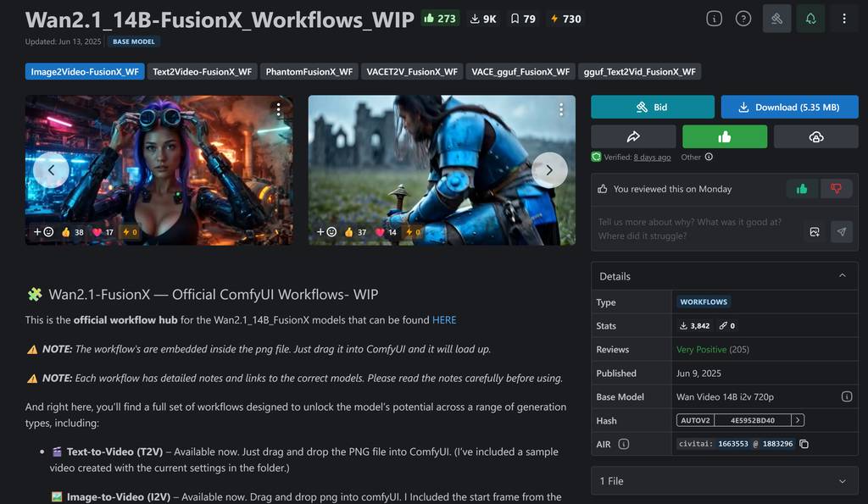
Task: Open the Very Positive (205) reviews link
Action: point(712,350)
